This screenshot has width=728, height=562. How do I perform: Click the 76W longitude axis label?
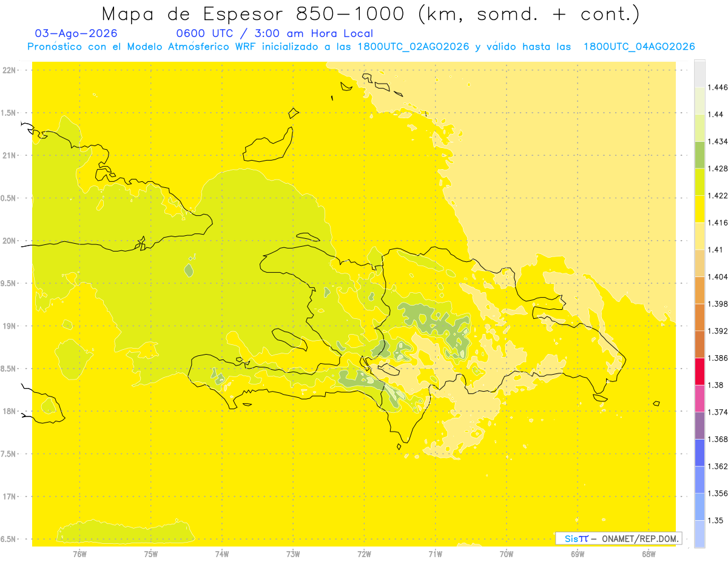(79, 554)
